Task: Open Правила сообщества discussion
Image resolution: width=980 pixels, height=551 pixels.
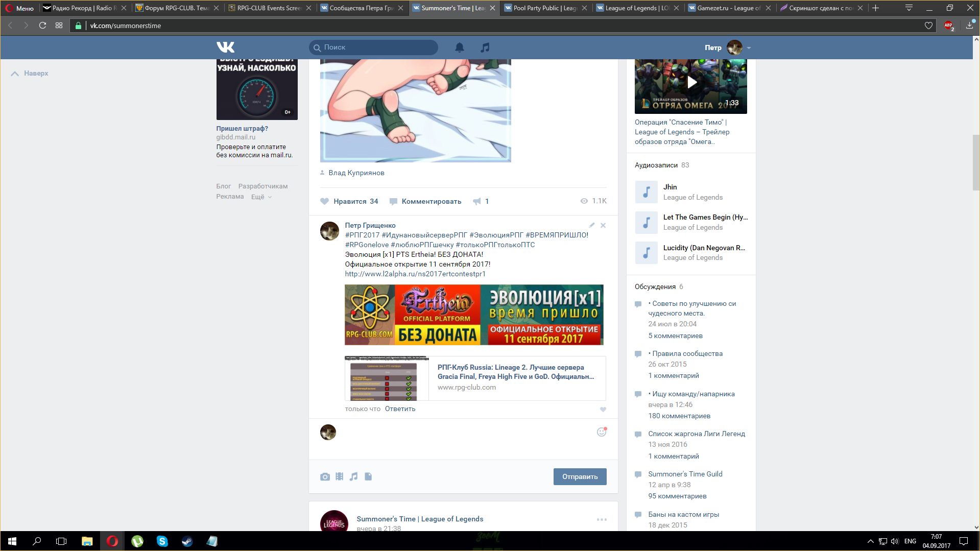Action: (x=687, y=353)
